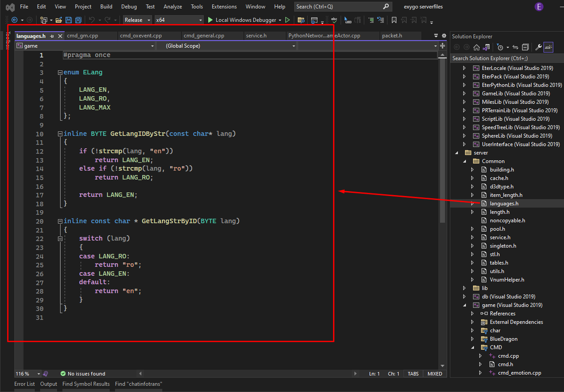Open Properties wrench in Solution Explorer
Viewport: 564px width, 392px height.
[538, 47]
